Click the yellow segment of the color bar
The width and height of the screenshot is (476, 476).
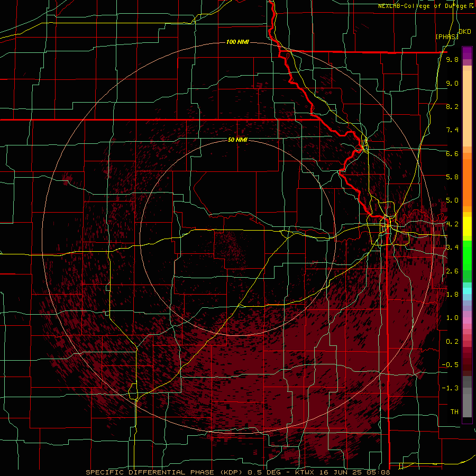coord(467,226)
